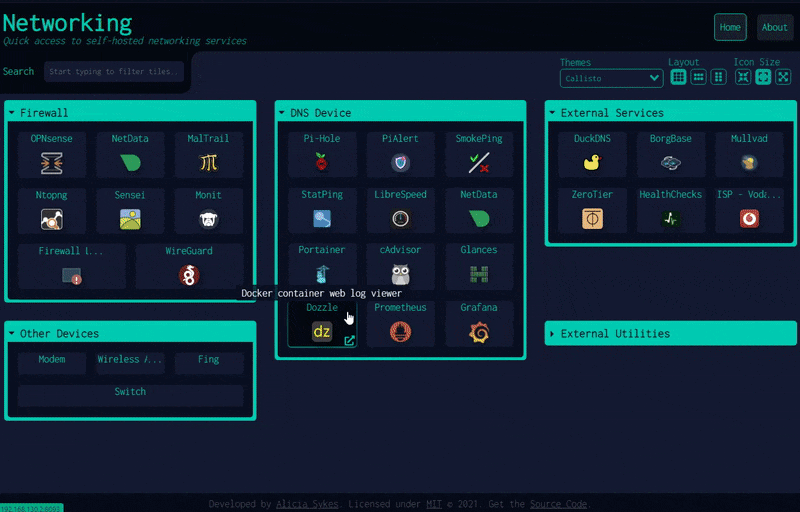Click the Dozzle dz icon

(321, 332)
